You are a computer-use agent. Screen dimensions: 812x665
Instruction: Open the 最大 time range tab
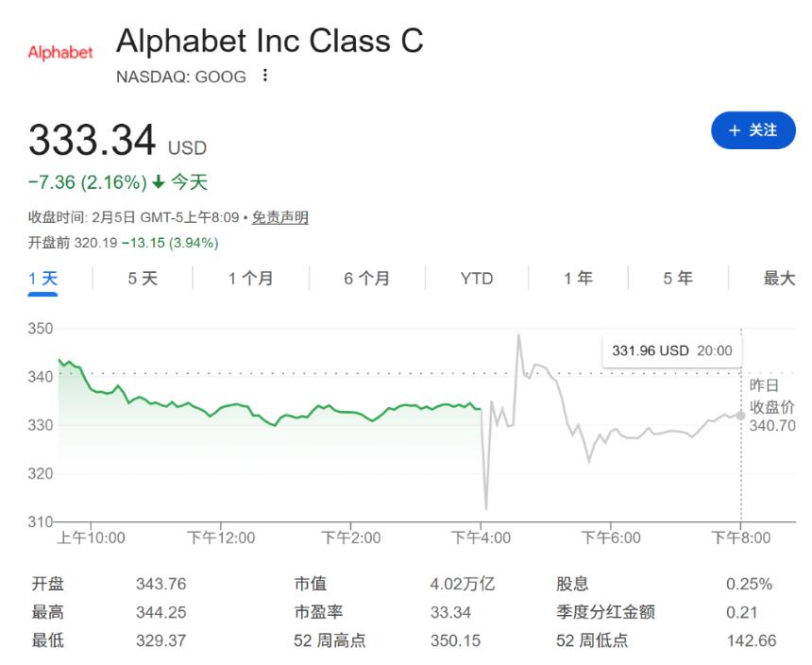click(x=780, y=279)
